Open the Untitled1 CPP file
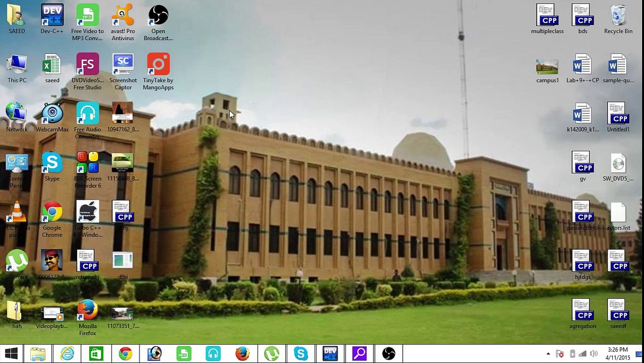This screenshot has width=644, height=363. 618,117
